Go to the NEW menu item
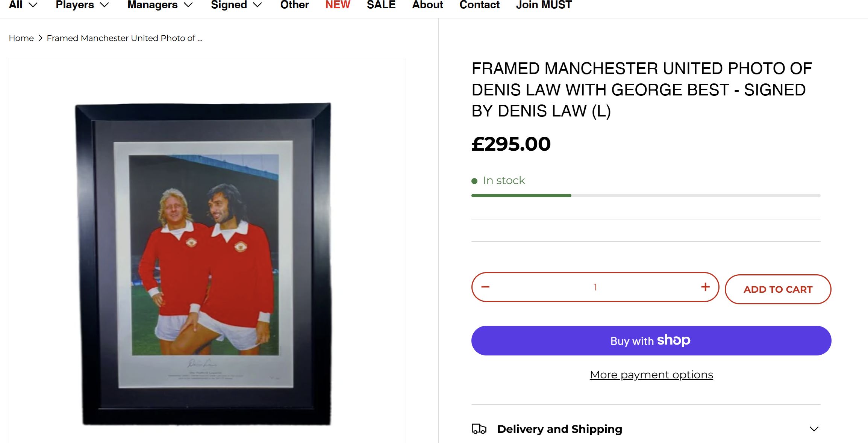 pyautogui.click(x=338, y=5)
